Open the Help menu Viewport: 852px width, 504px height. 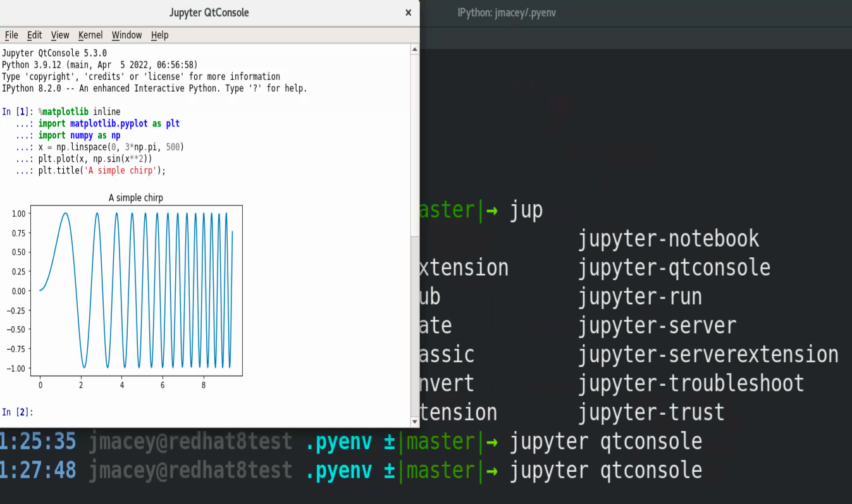point(159,35)
